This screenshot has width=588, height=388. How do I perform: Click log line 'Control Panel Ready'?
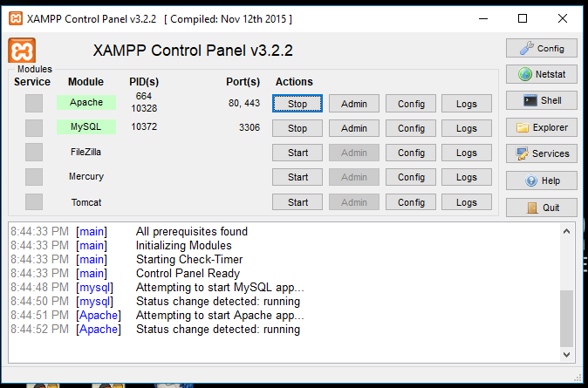(x=188, y=273)
